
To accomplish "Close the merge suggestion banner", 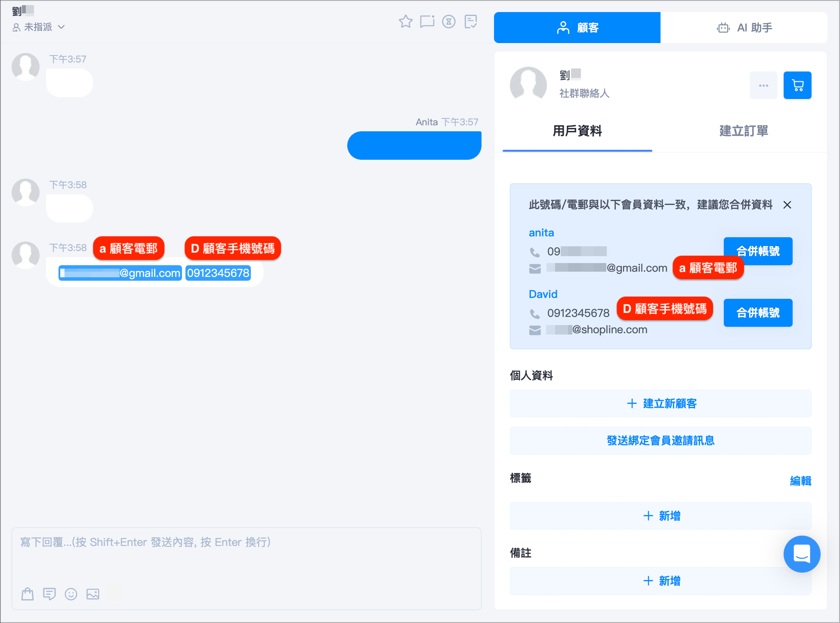I will coord(787,205).
